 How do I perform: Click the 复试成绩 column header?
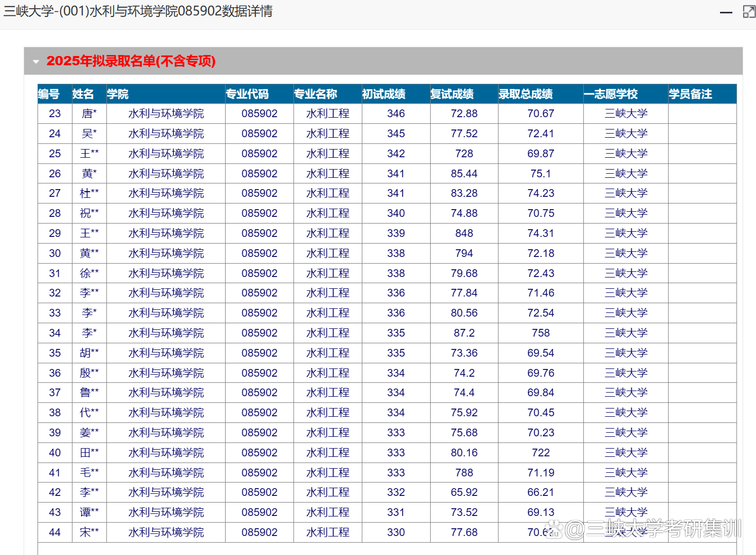(x=452, y=94)
